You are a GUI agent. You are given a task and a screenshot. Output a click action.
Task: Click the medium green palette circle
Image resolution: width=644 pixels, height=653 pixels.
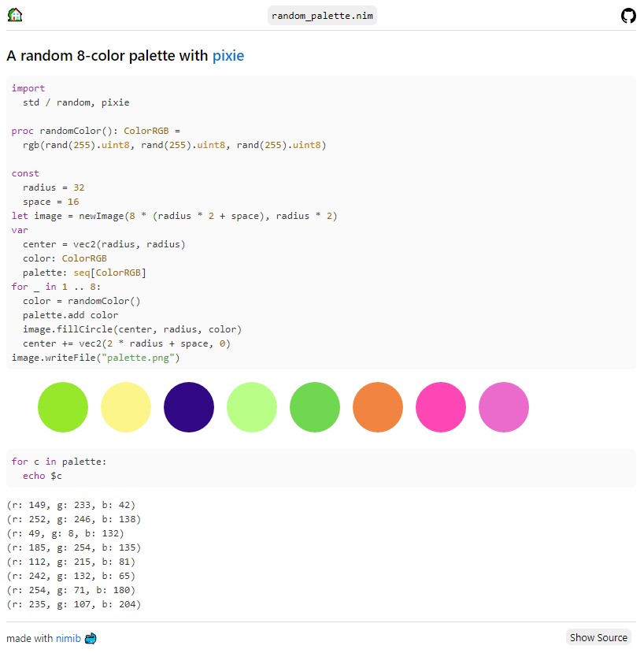[315, 407]
